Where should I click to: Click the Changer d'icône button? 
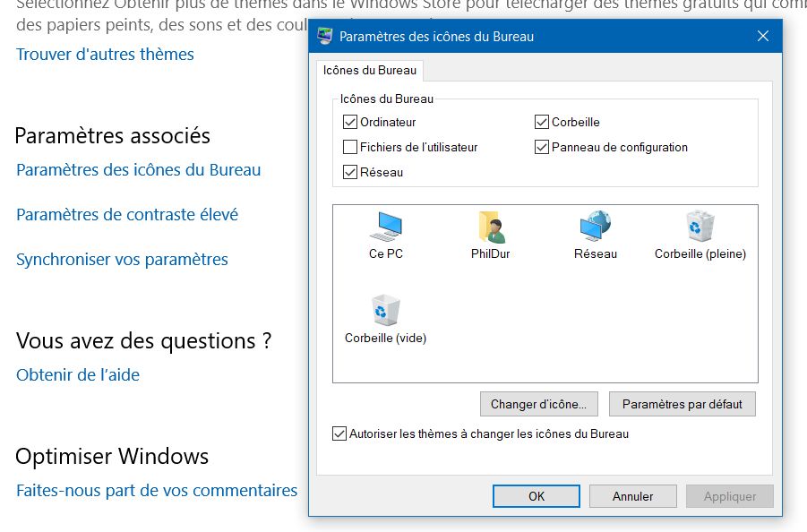click(x=538, y=404)
